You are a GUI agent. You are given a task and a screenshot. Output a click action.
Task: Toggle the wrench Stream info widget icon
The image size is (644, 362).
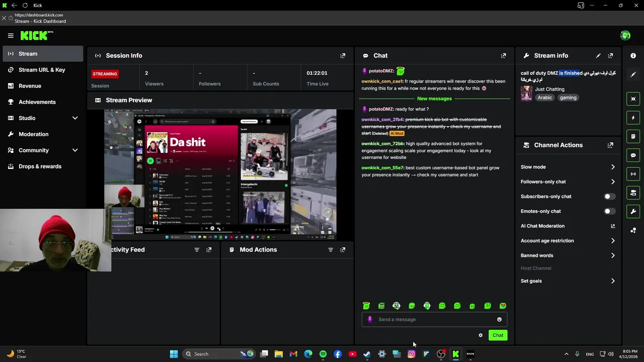coord(633,212)
